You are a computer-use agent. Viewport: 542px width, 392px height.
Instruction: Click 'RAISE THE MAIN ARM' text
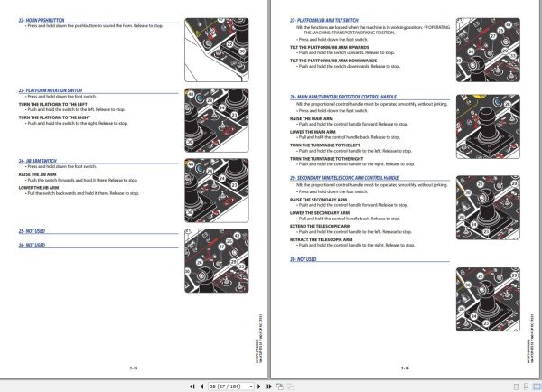312,118
